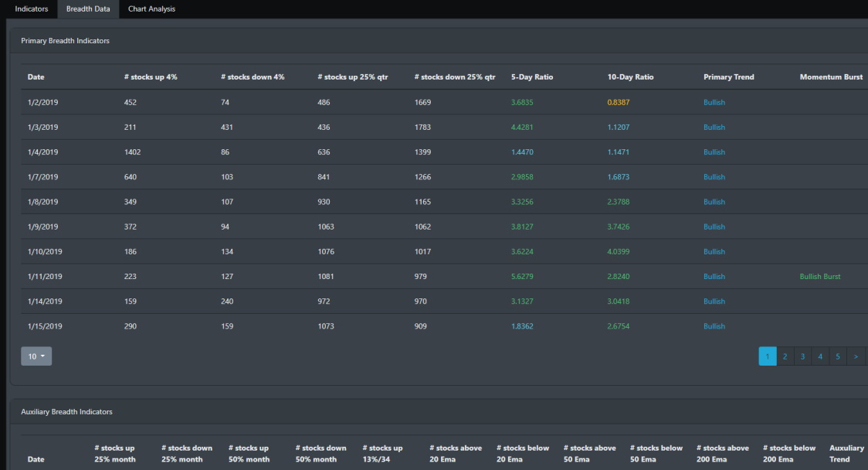Select the Breadth Data tab
868x470 pixels.
coord(88,9)
